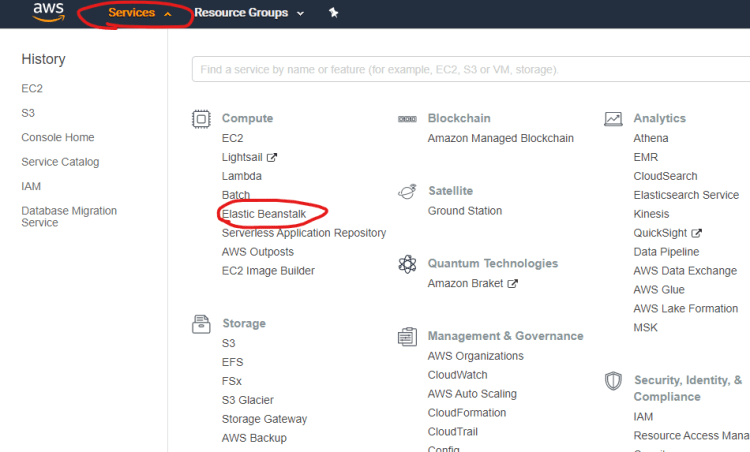
Task: Click the History heading
Action: [44, 59]
